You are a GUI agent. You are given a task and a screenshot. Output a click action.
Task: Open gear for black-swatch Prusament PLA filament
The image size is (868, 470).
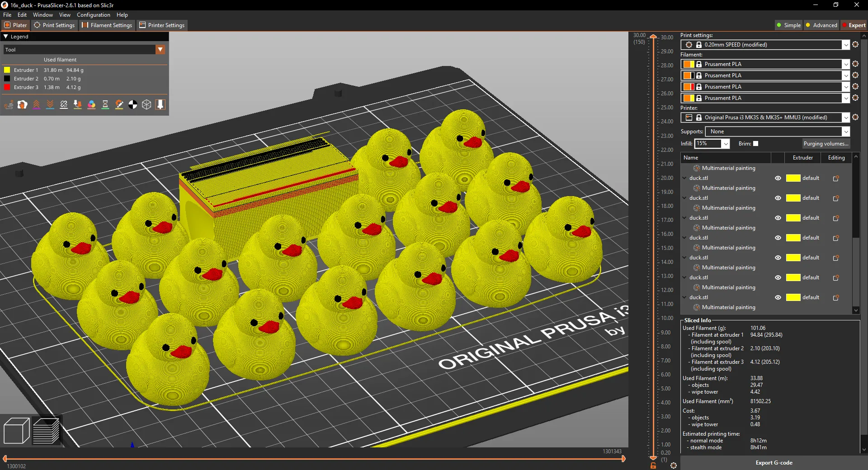(855, 75)
